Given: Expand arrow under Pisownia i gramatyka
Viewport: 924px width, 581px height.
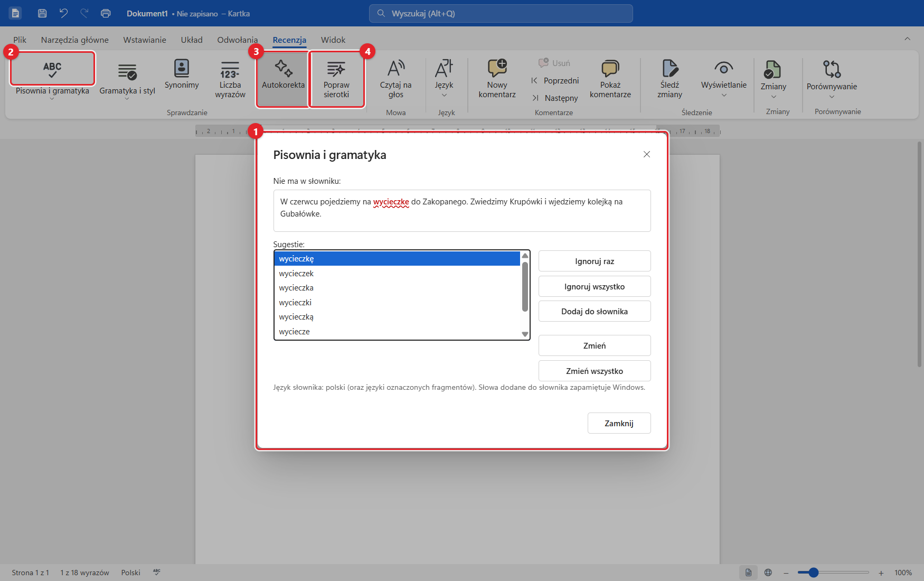Looking at the screenshot, I should pyautogui.click(x=52, y=99).
